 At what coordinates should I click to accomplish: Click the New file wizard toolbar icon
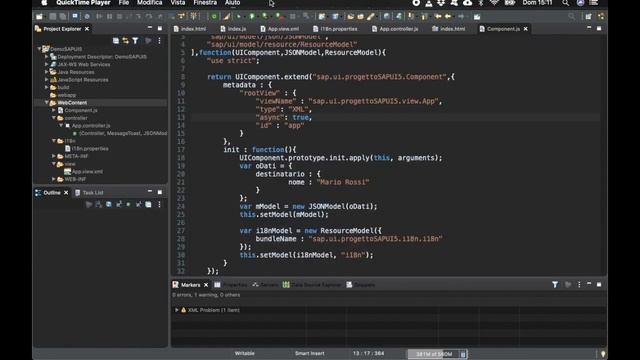[x=39, y=16]
